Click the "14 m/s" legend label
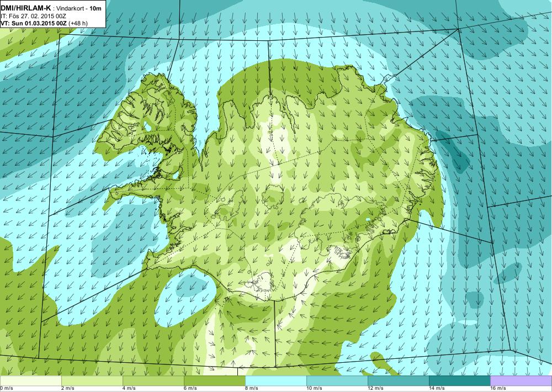552x392 pixels. 437,389
